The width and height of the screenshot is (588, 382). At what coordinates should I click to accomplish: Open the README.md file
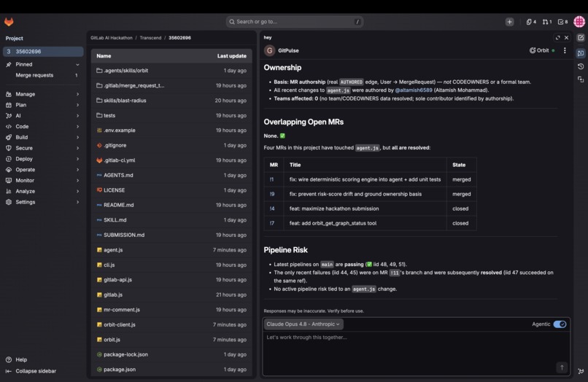[x=118, y=205]
